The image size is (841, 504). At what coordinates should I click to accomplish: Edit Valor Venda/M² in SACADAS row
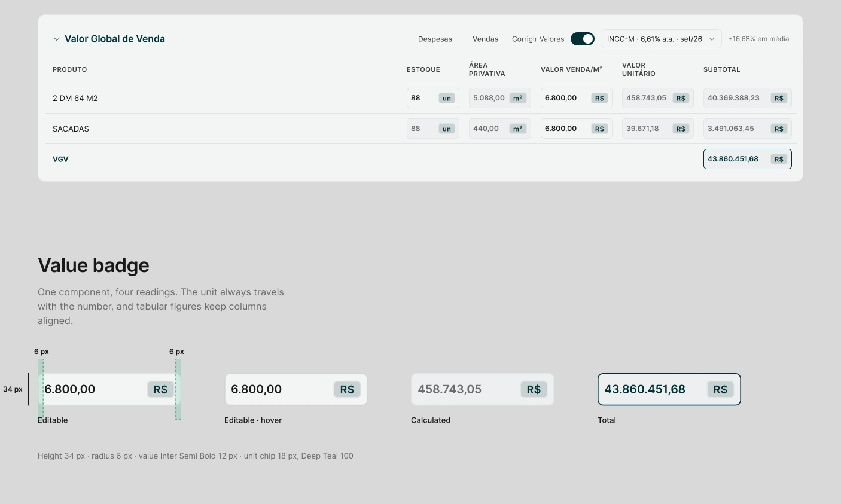tap(577, 129)
